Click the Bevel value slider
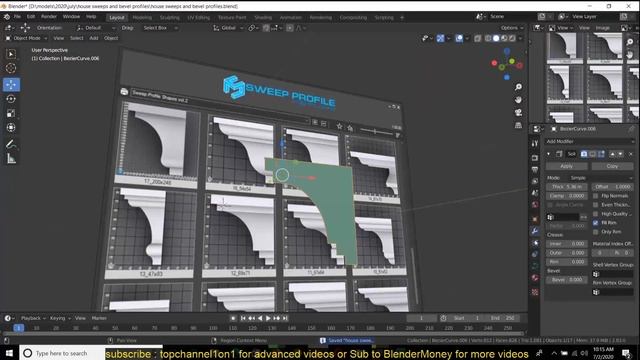Screen dimensions: 640x360 (567, 280)
